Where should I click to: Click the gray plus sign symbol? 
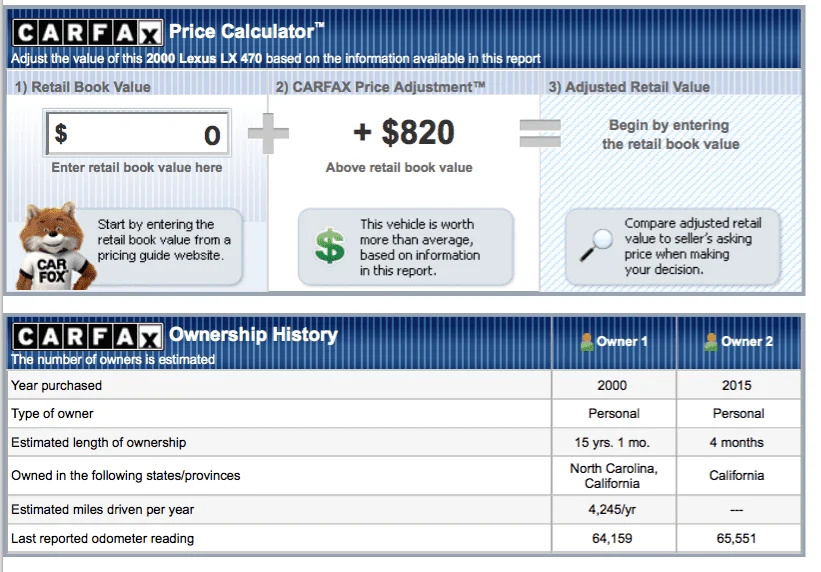[x=268, y=134]
